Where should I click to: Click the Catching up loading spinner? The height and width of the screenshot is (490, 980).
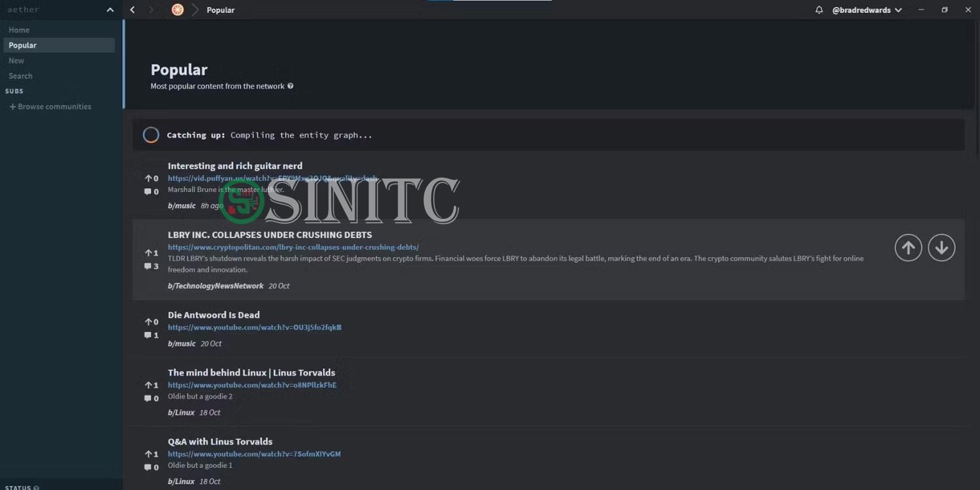point(151,135)
